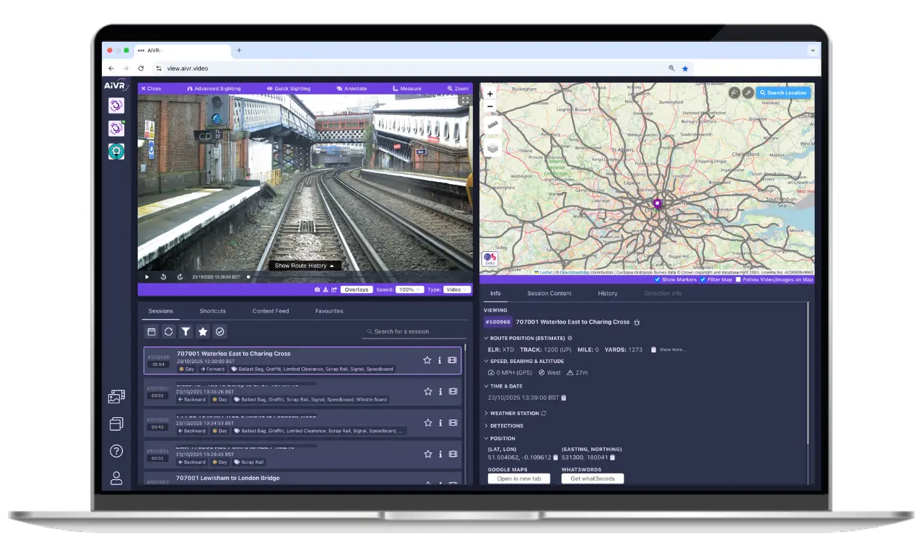This screenshot has height=560, width=924.
Task: Open the user profile icon in sidebar
Action: [x=116, y=478]
